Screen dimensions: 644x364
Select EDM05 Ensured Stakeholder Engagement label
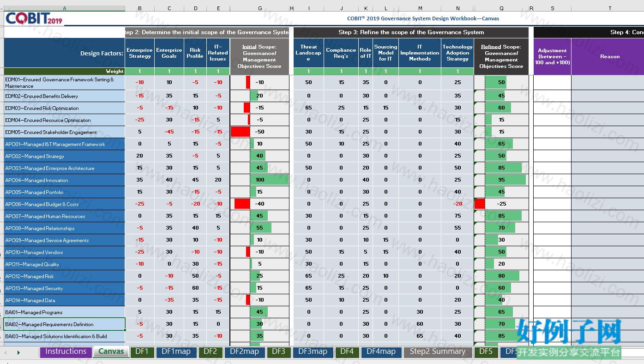pyautogui.click(x=65, y=132)
